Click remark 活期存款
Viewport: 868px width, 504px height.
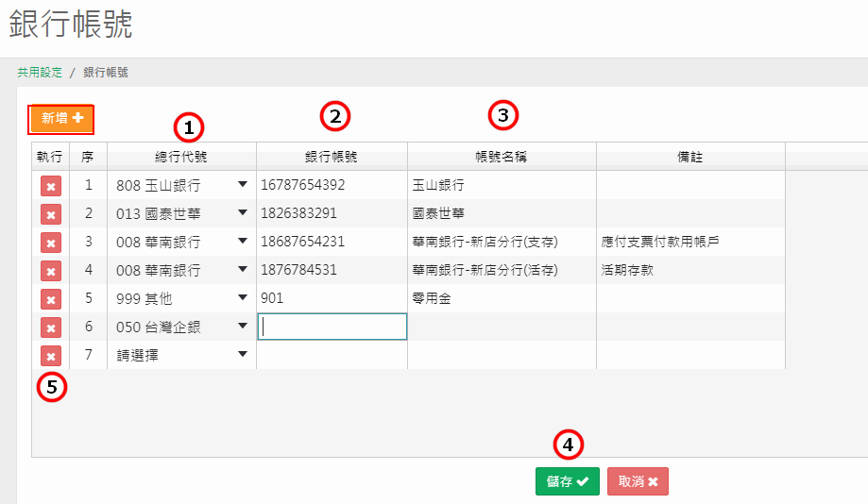pyautogui.click(x=627, y=270)
